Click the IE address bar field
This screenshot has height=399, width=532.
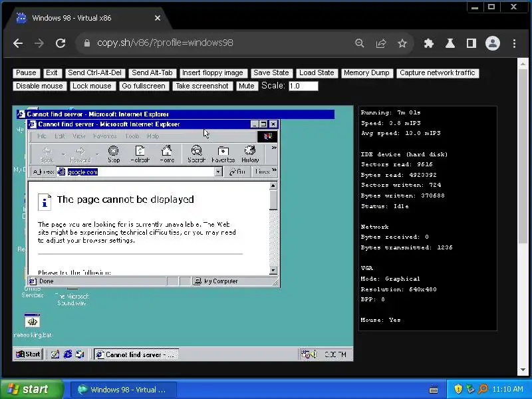(x=136, y=172)
